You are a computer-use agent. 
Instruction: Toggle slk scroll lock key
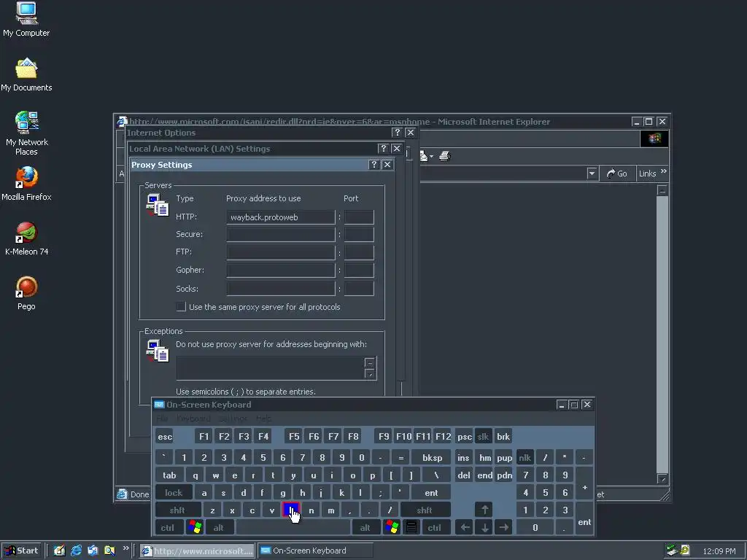pyautogui.click(x=483, y=436)
